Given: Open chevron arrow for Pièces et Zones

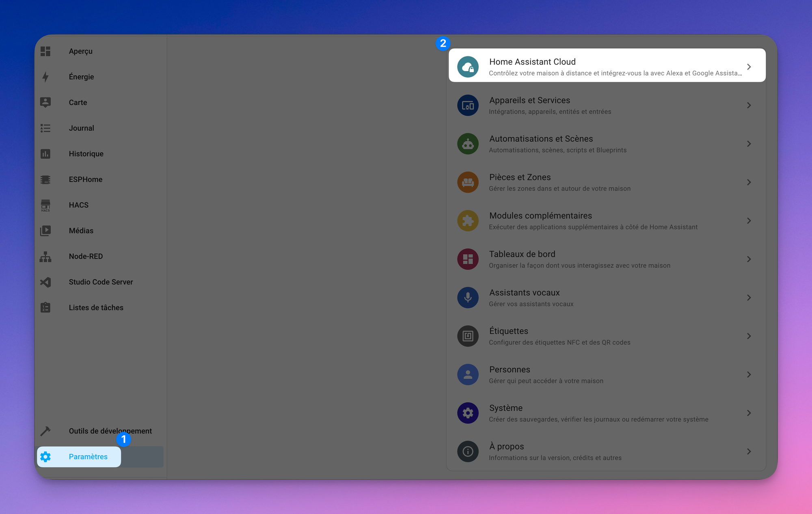Looking at the screenshot, I should (749, 182).
